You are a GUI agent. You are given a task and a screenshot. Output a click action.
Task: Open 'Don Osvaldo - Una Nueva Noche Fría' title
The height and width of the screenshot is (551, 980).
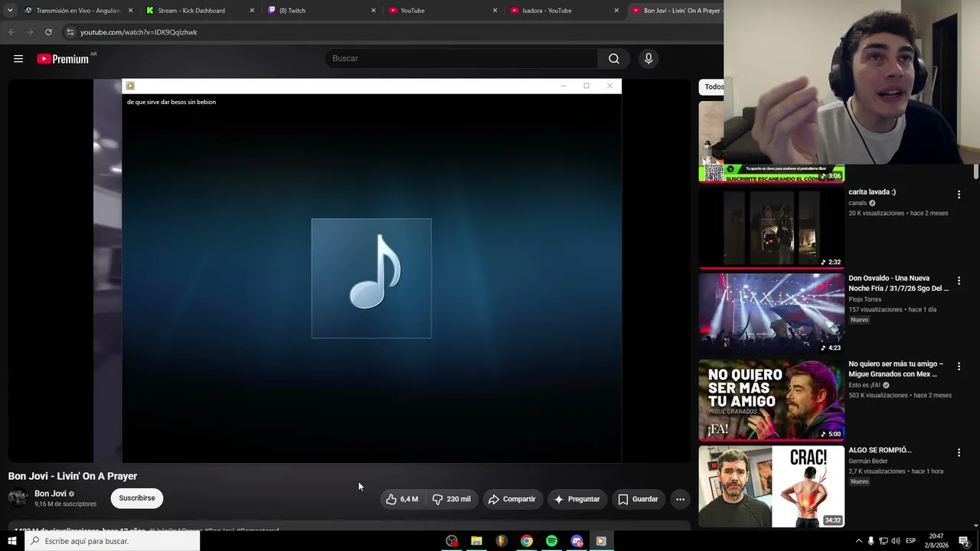(x=899, y=283)
